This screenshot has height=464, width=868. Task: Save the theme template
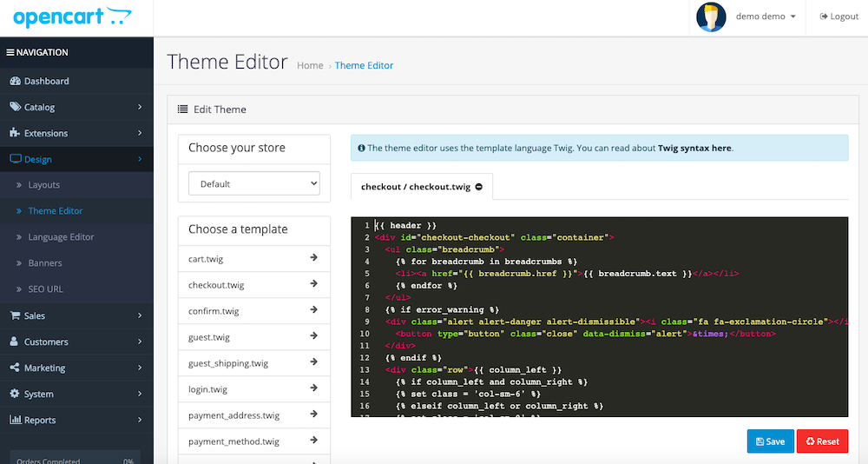coord(771,441)
